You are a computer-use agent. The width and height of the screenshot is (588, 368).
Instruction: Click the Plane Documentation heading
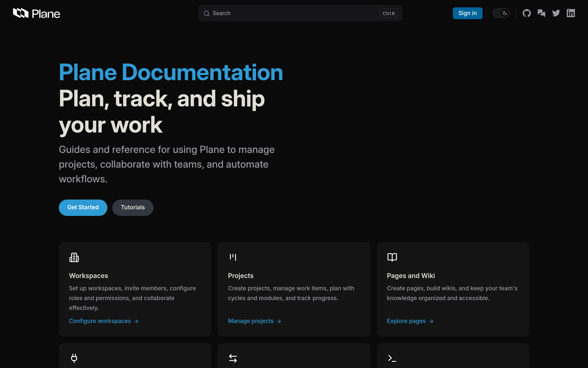[x=171, y=72]
